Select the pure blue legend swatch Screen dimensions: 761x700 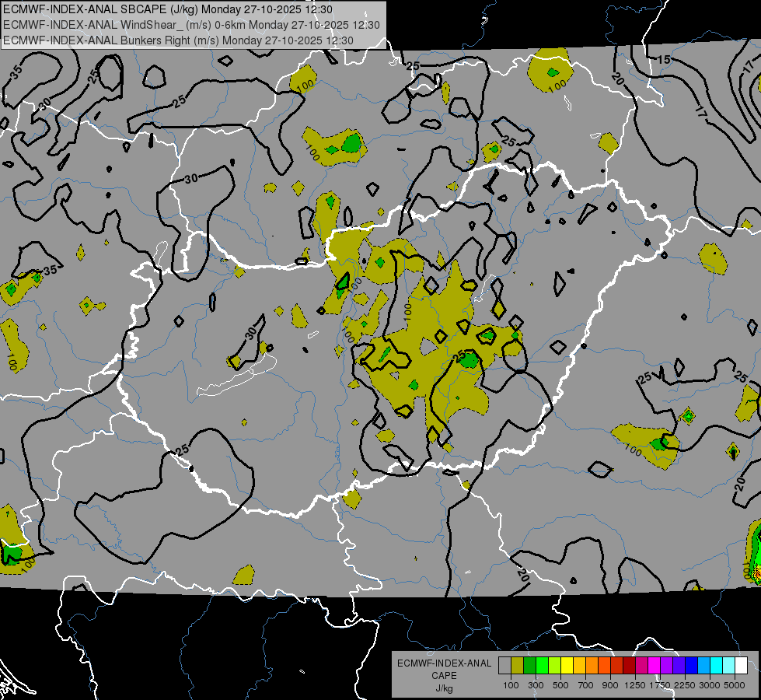pos(692,665)
